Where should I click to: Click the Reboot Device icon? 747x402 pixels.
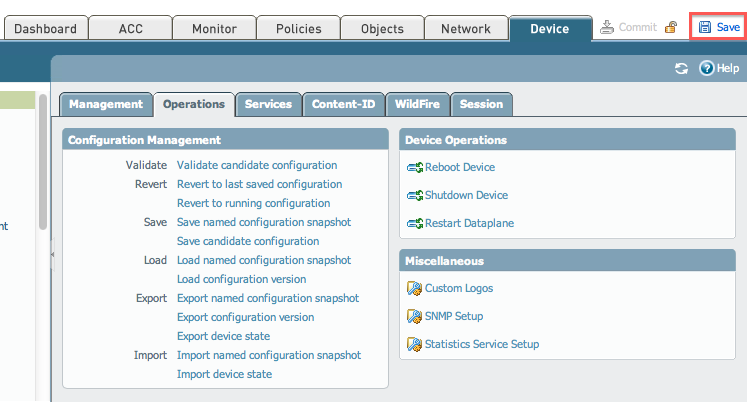point(414,167)
